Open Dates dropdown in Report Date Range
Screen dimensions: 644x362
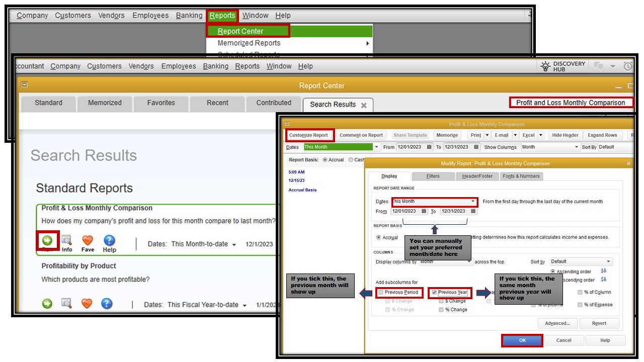click(473, 202)
